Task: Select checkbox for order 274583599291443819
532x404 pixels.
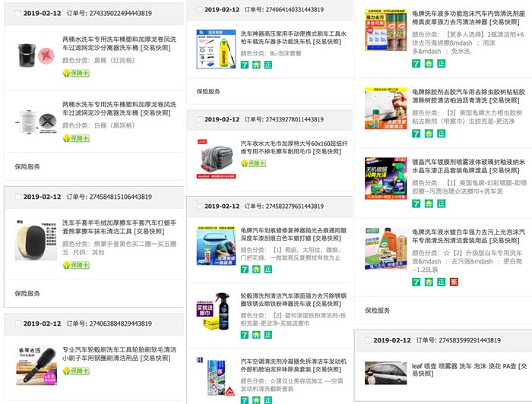Action: 368,340
